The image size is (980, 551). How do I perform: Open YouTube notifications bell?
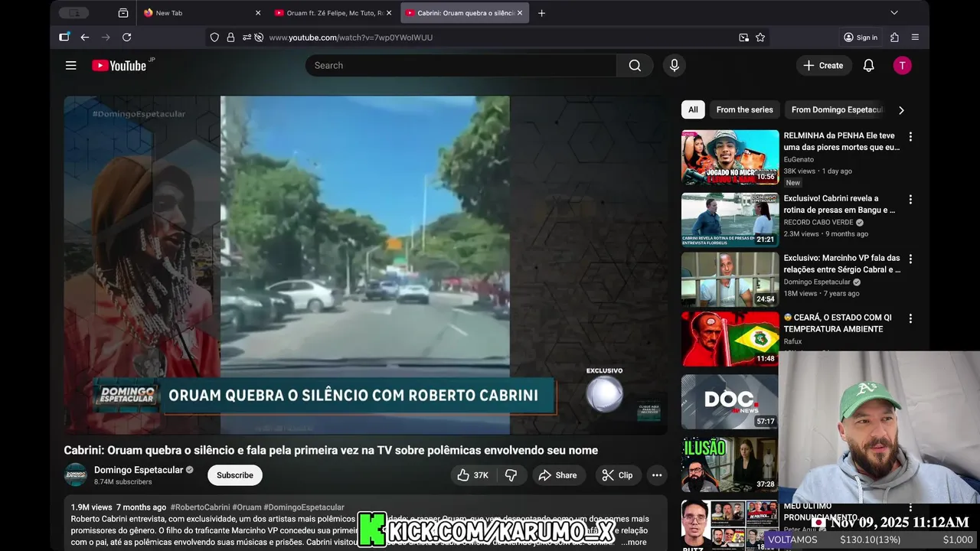[868, 66]
